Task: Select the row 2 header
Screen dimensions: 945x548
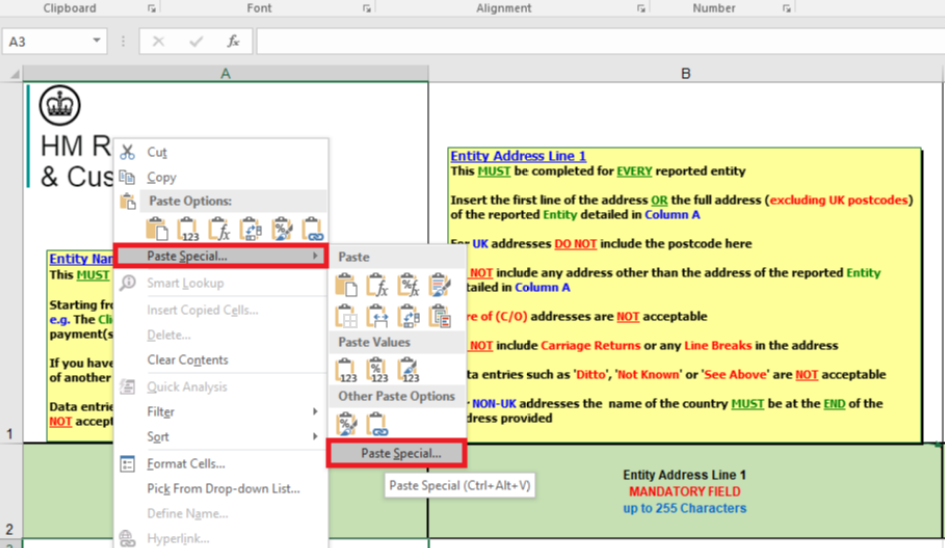Action: tap(10, 491)
